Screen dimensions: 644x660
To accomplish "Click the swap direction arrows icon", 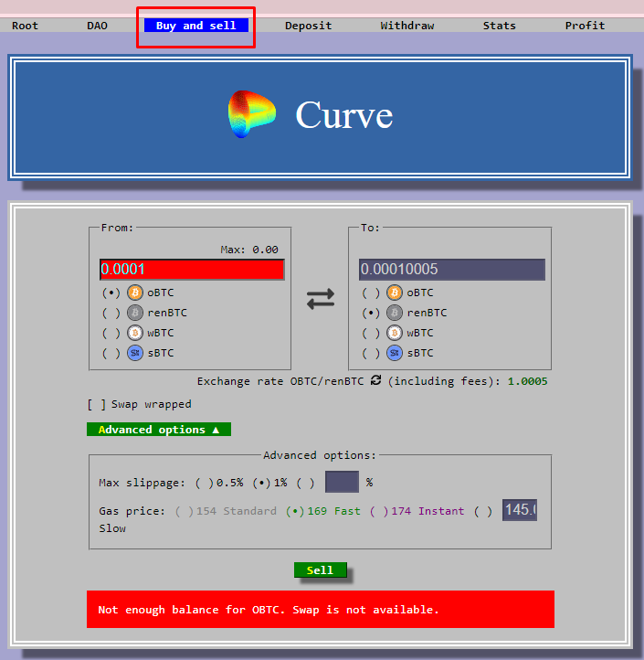I will pyautogui.click(x=321, y=299).
